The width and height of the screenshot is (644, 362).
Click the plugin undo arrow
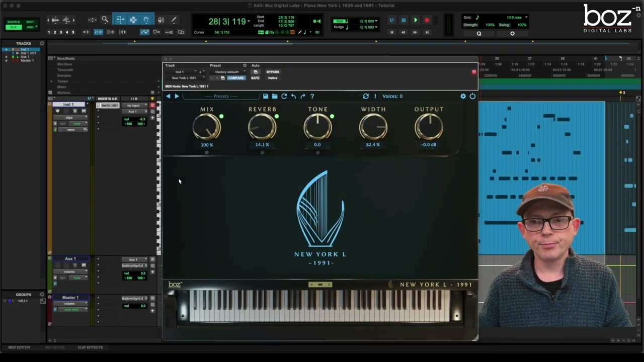pyautogui.click(x=293, y=96)
